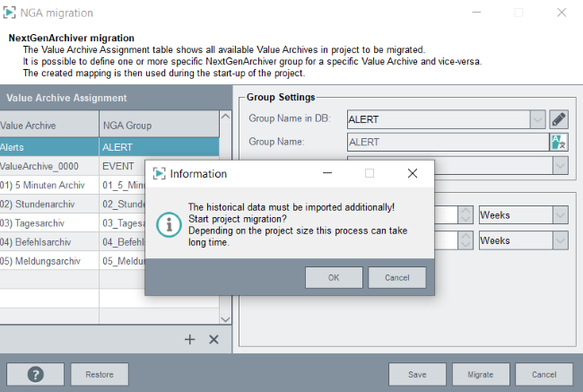Click the Cancel button in the NGA migration window
This screenshot has width=583, height=392.
pyautogui.click(x=544, y=374)
